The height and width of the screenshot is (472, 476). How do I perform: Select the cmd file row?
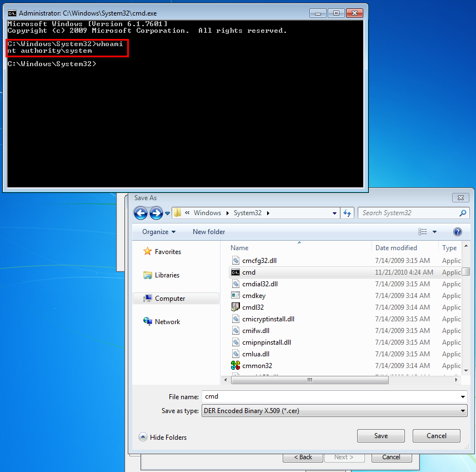point(345,272)
